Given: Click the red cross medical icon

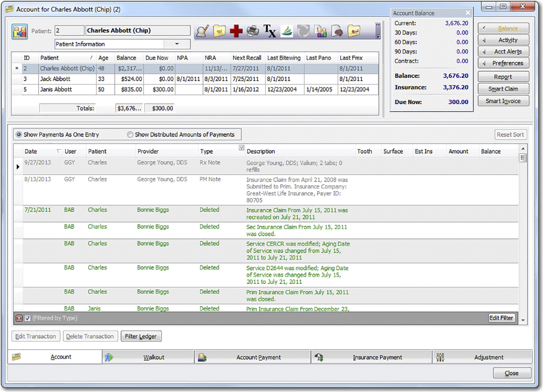Looking at the screenshot, I should point(236,31).
